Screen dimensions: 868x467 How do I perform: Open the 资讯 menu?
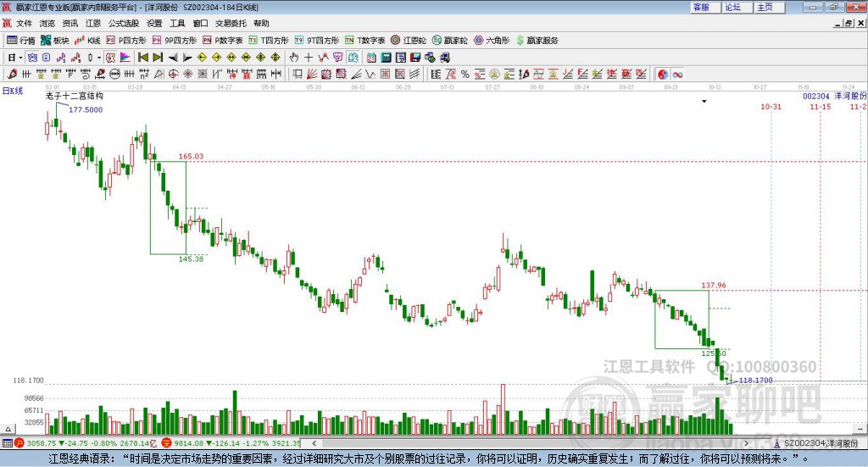[70, 23]
